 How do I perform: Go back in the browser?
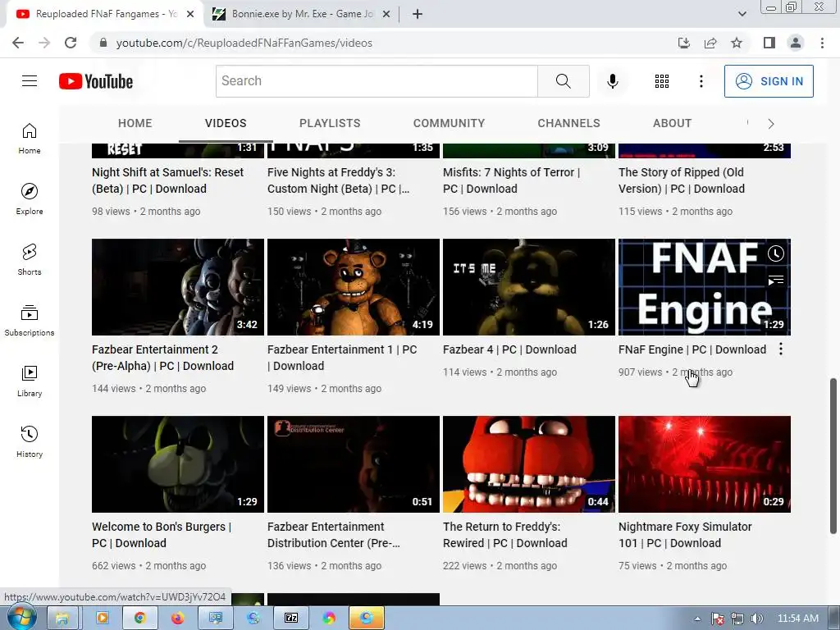point(18,43)
